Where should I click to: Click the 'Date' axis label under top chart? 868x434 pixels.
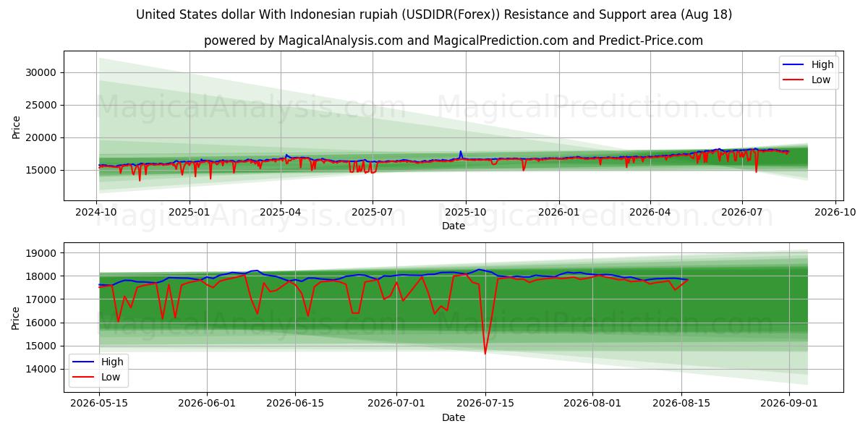click(x=454, y=226)
